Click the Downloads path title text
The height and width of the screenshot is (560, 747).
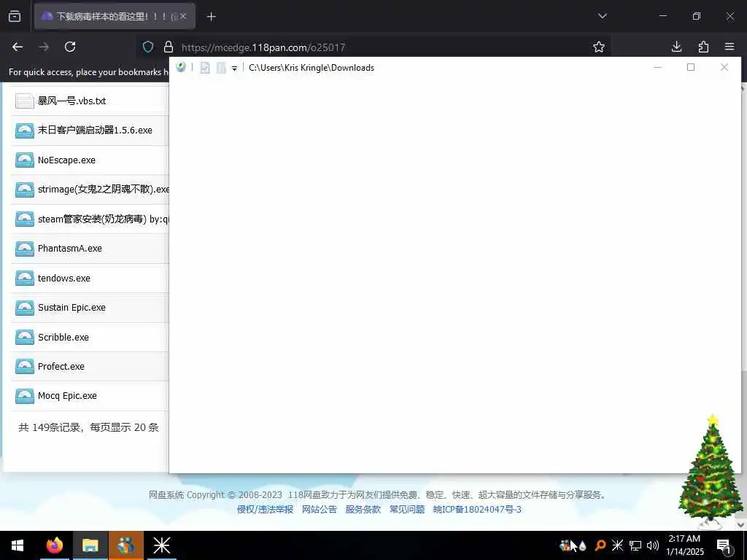coord(311,68)
